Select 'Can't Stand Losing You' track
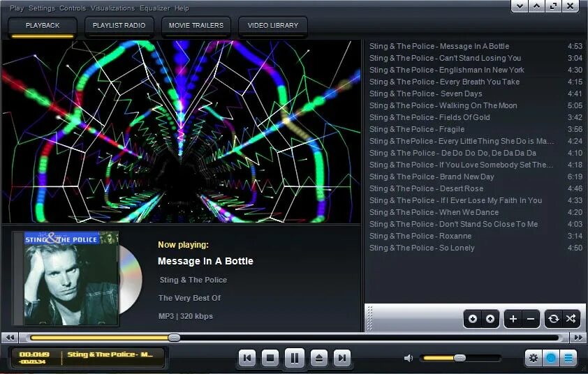This screenshot has height=374, width=588. pos(476,58)
